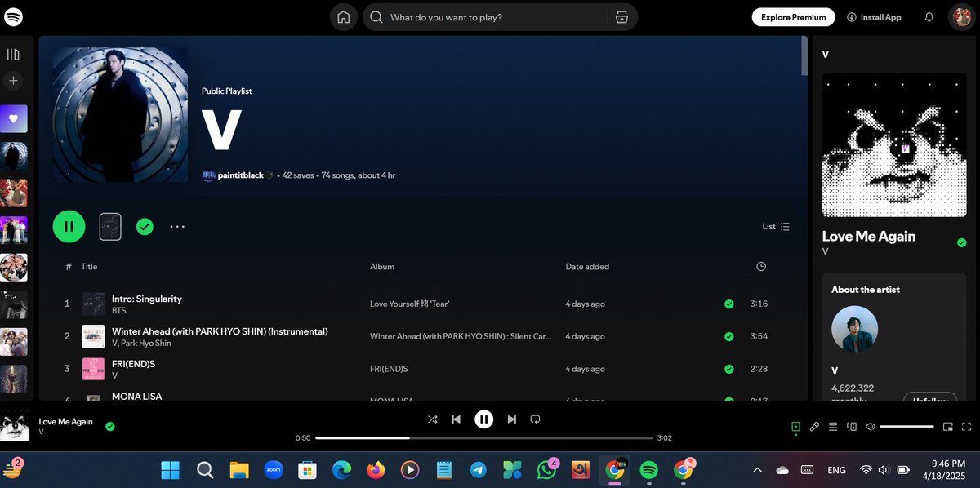Click the main playlist vertical scrollbar

tap(805, 55)
